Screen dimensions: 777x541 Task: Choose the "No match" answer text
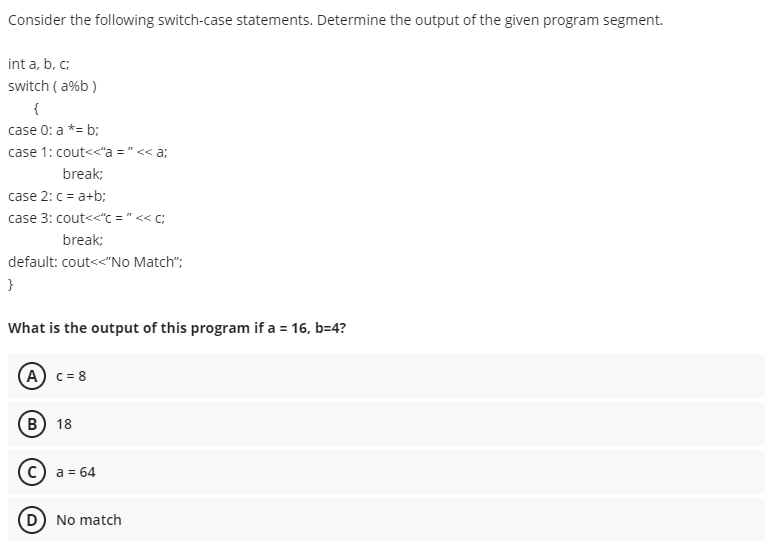[x=89, y=520]
